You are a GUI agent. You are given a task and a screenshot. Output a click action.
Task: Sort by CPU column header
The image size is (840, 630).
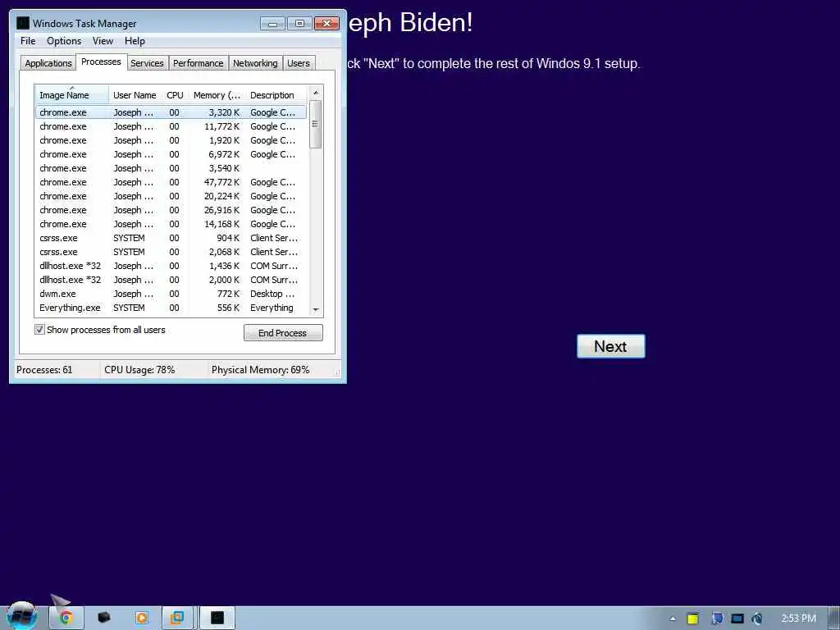coord(175,95)
